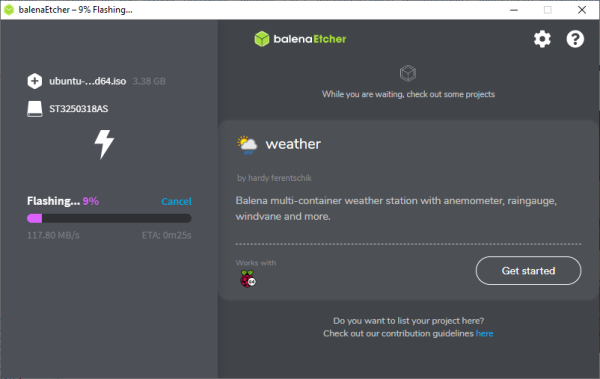Open the help question mark icon
This screenshot has height=379, width=600.
(x=575, y=39)
